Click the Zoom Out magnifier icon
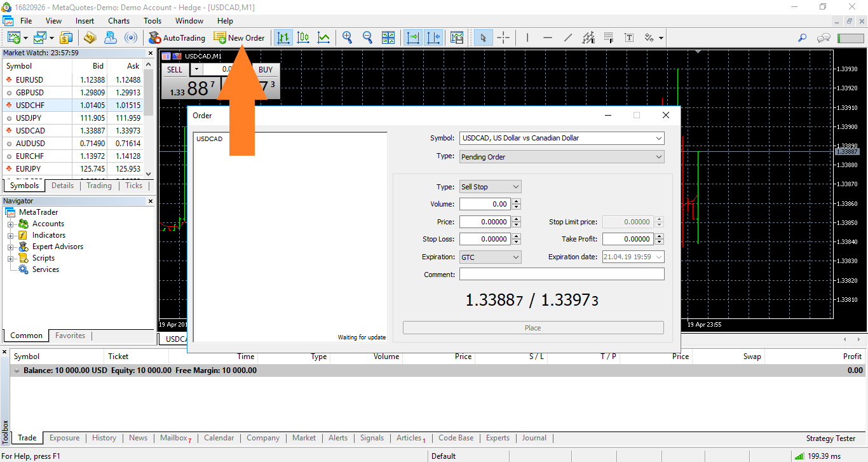868x462 pixels. pos(367,37)
